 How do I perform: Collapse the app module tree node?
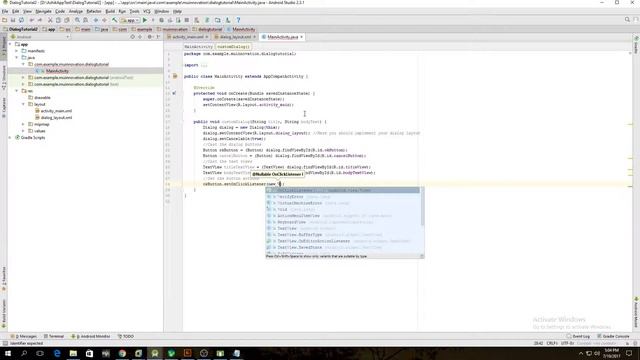click(10, 44)
